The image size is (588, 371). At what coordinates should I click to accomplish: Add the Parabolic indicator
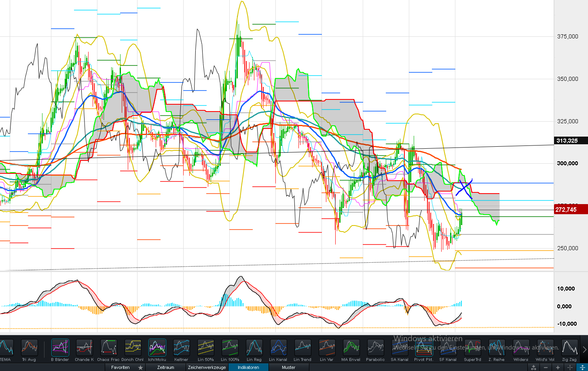tap(375, 350)
